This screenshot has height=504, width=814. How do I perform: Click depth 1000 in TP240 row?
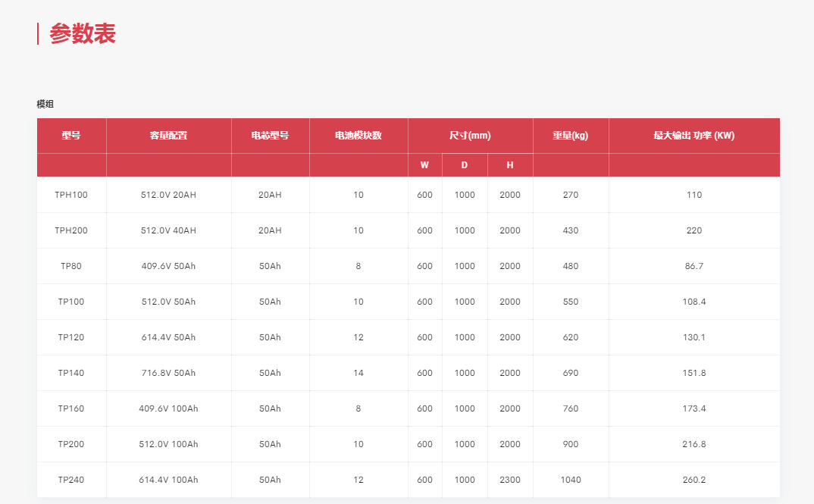(x=465, y=480)
